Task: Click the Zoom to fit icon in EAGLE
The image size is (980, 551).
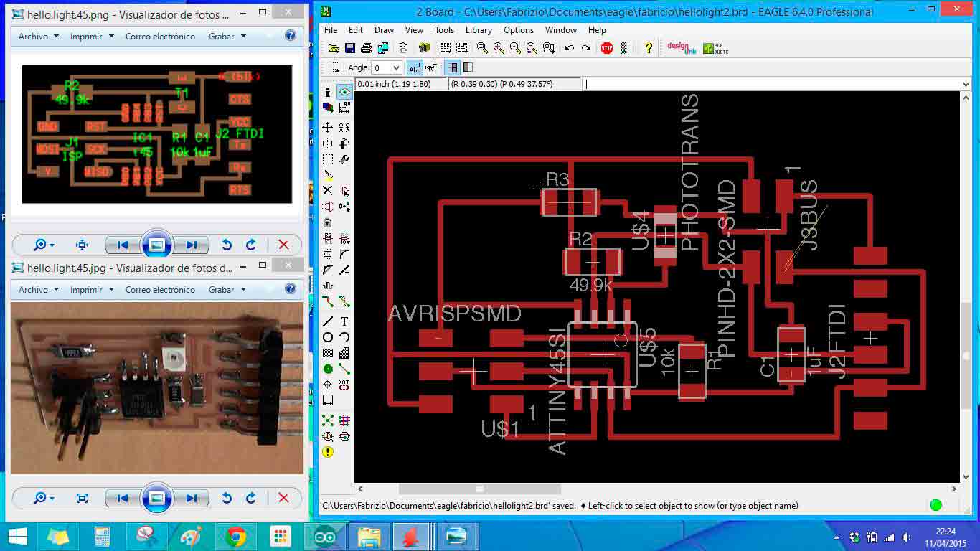Action: coord(483,48)
